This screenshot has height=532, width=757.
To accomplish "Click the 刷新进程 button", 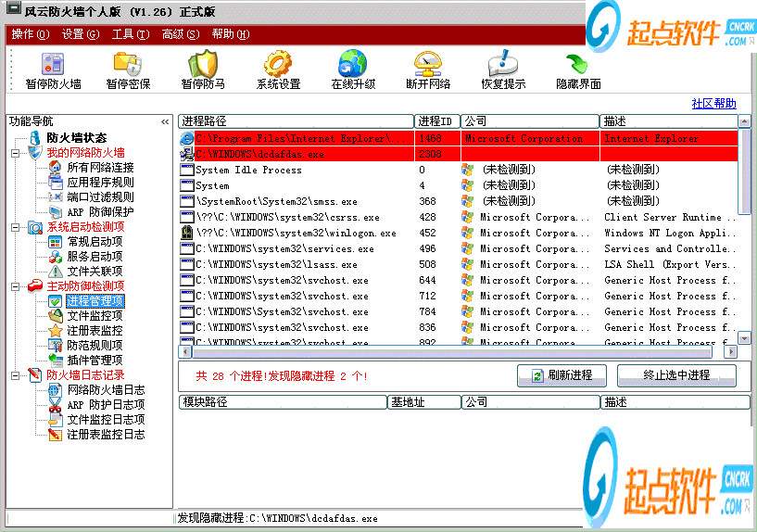I will coord(561,375).
